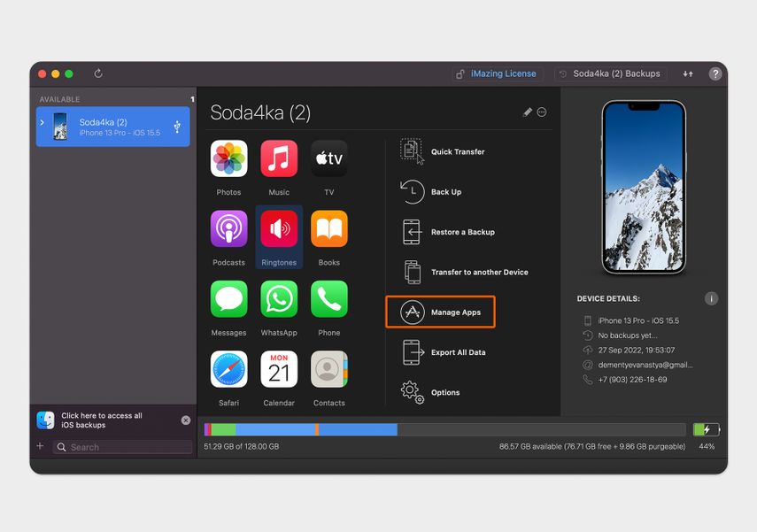Screen dimensions: 757x532
Task: Click the email address detail
Action: (645, 365)
